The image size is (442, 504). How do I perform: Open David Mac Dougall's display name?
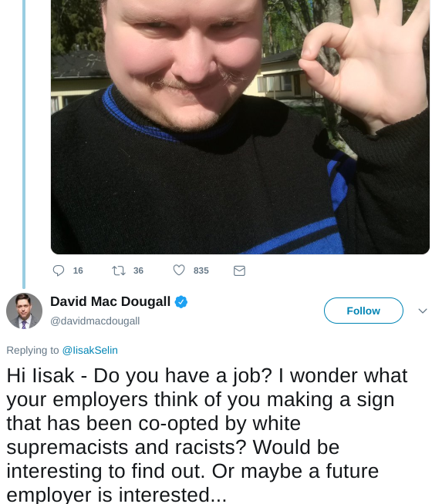(110, 301)
